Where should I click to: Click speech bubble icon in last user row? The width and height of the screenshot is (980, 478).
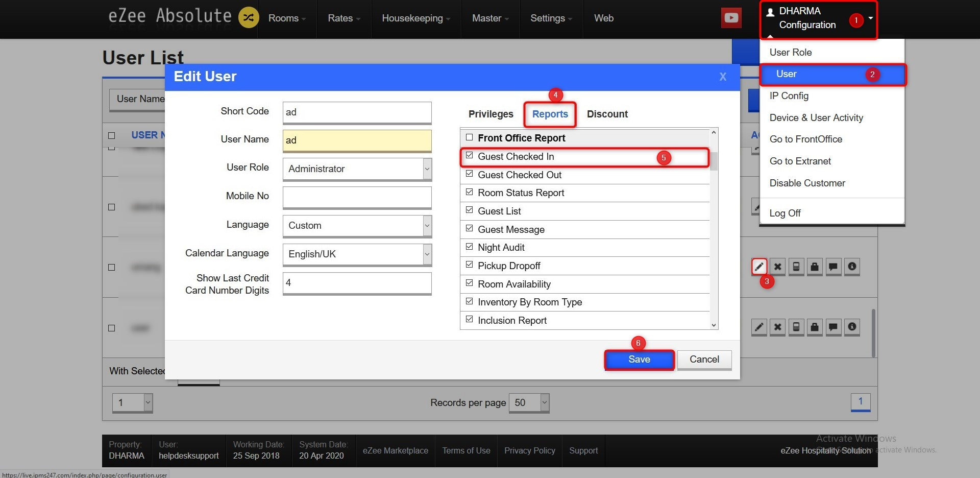pos(833,327)
